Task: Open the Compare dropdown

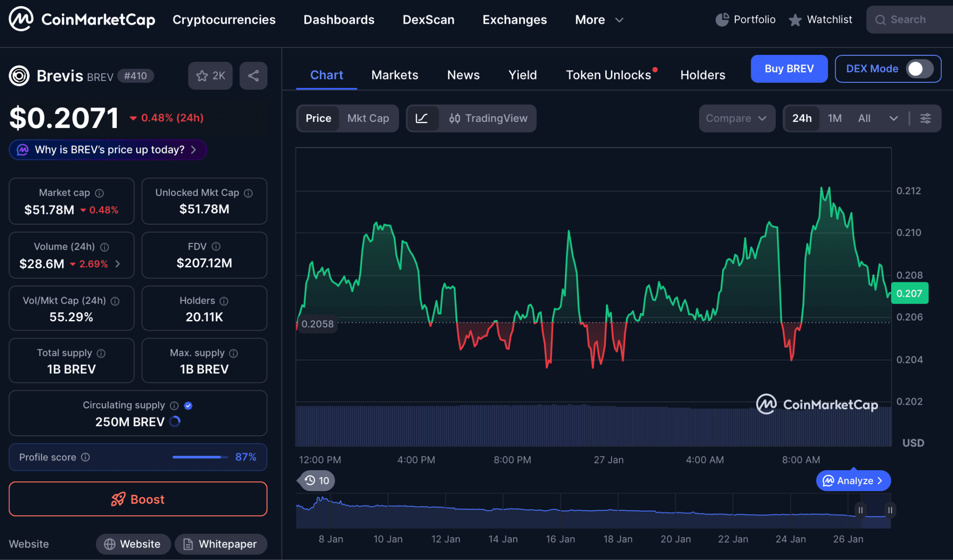Action: point(737,118)
